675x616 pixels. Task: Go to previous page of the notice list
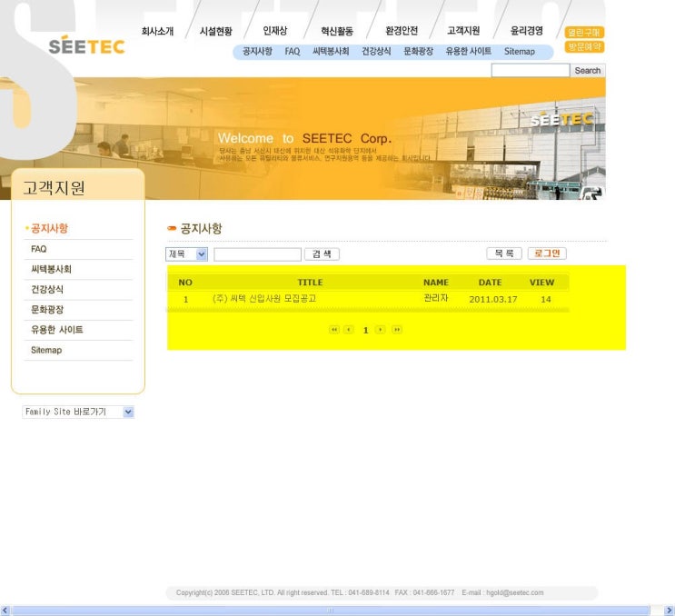pos(349,330)
